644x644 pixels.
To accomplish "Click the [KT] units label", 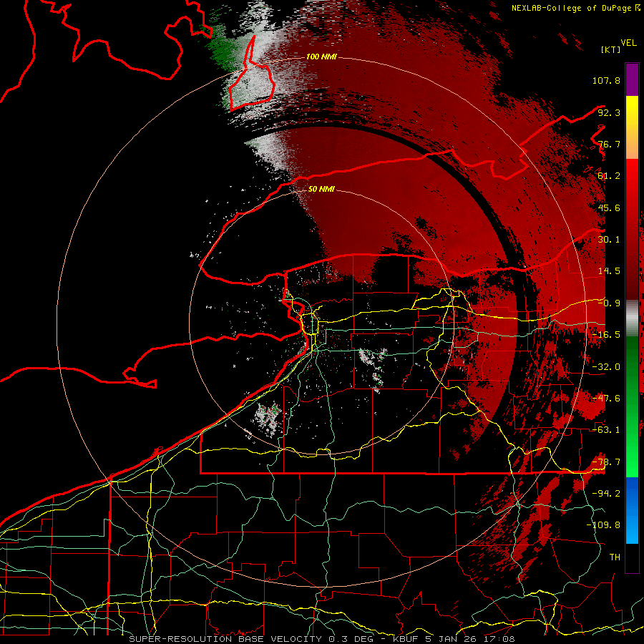I will coord(610,49).
